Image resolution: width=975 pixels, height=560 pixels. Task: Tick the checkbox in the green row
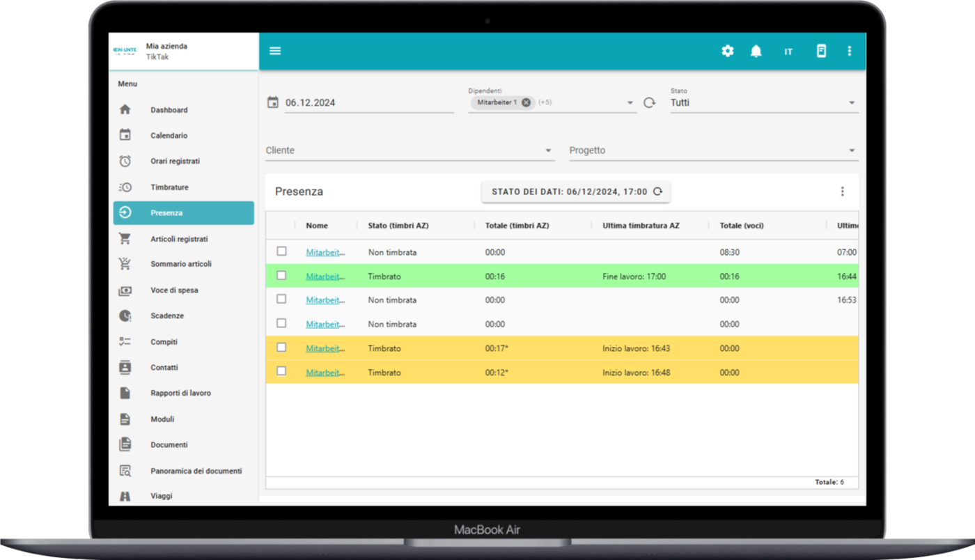(x=281, y=276)
